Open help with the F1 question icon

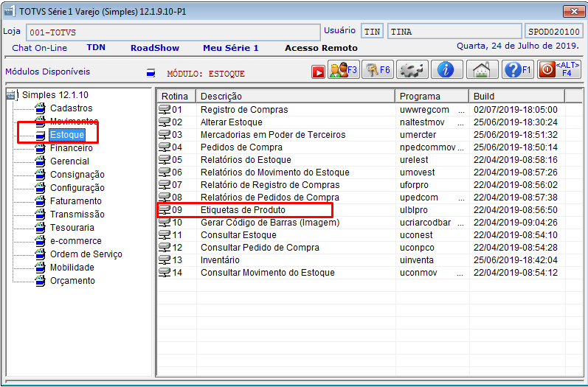tap(517, 70)
